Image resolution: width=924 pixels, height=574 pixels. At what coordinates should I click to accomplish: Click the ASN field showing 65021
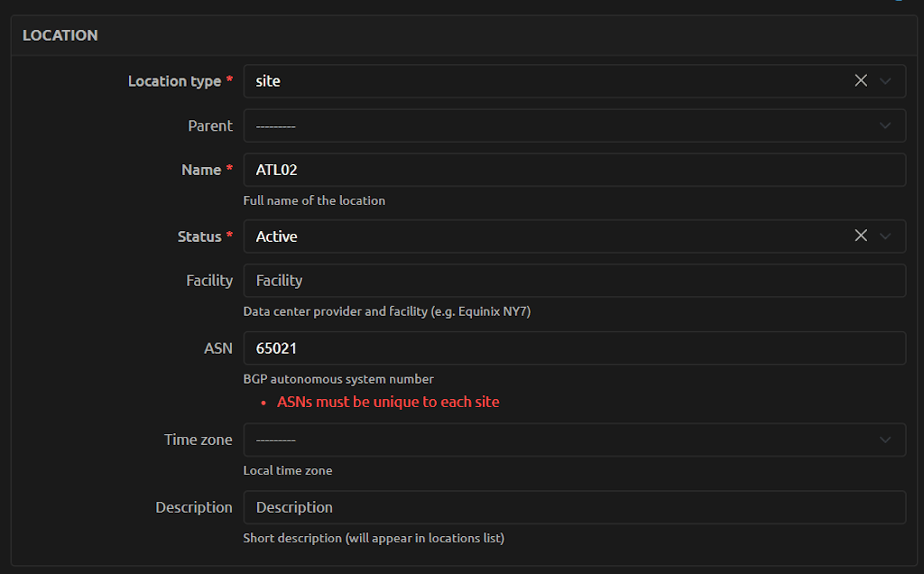(574, 348)
